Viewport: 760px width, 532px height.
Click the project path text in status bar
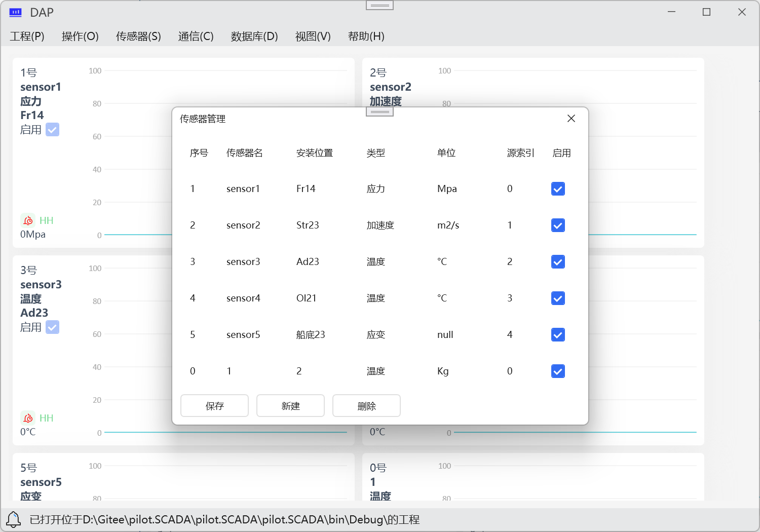click(224, 520)
